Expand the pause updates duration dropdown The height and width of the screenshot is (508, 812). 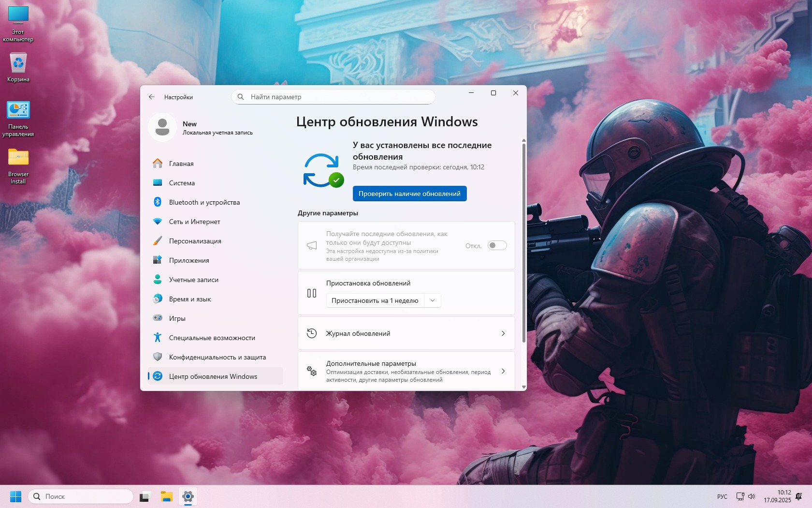click(x=433, y=300)
